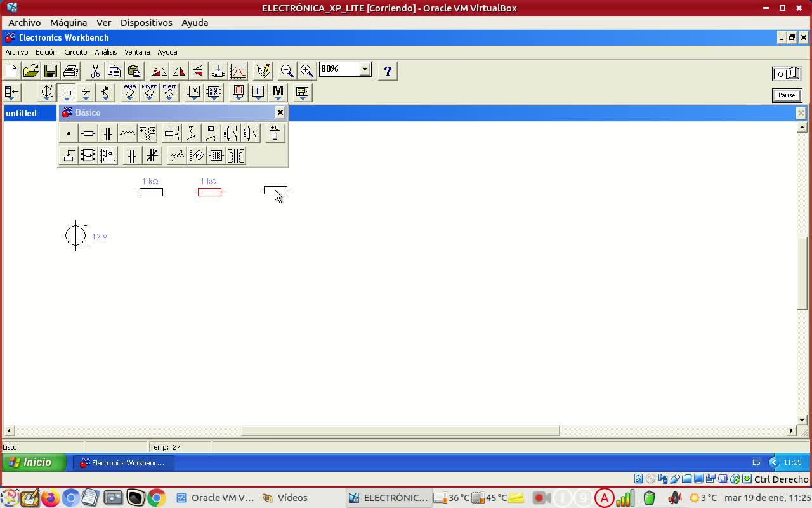
Task: Open the Instruments parts bin
Action: coord(303,93)
